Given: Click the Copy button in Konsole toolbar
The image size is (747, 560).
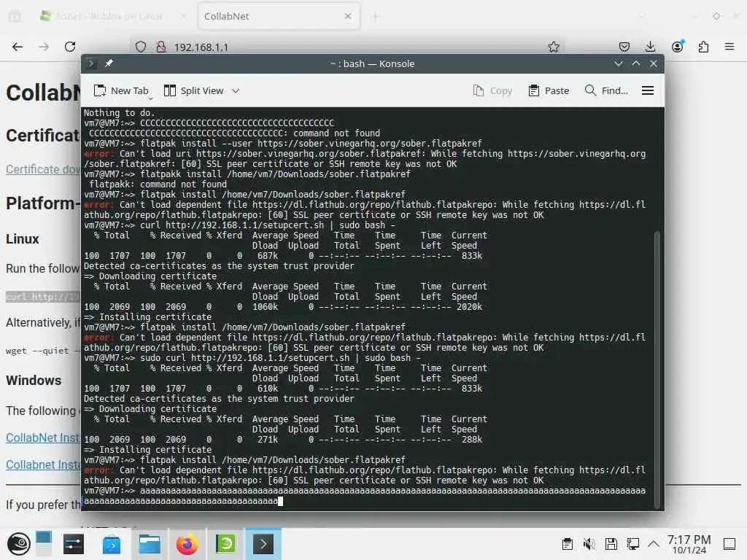Looking at the screenshot, I should [x=492, y=90].
